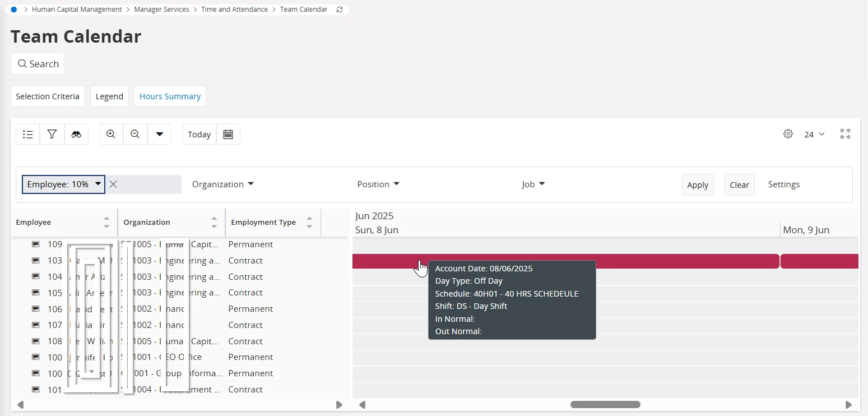Image resolution: width=868 pixels, height=416 pixels.
Task: Apply the current filters
Action: click(x=698, y=185)
